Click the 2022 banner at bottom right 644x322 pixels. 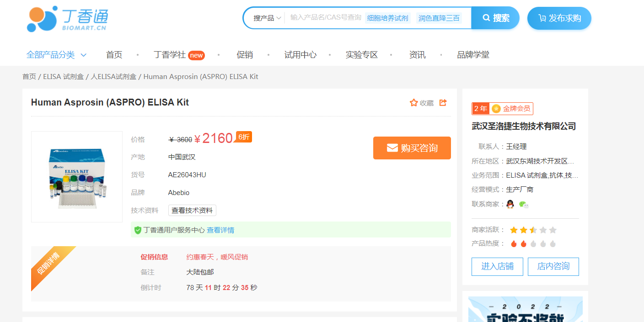(x=526, y=309)
